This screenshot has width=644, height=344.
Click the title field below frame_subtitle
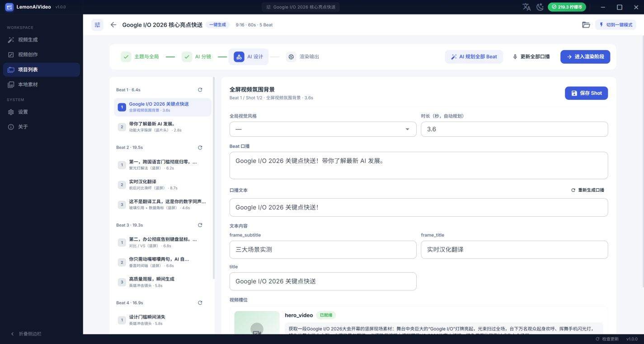[323, 281]
